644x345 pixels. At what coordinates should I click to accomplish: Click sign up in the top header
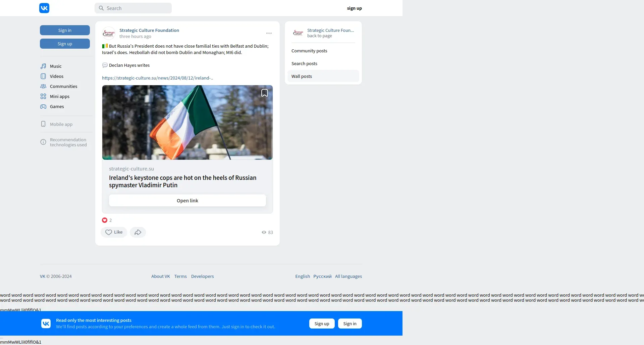click(355, 8)
